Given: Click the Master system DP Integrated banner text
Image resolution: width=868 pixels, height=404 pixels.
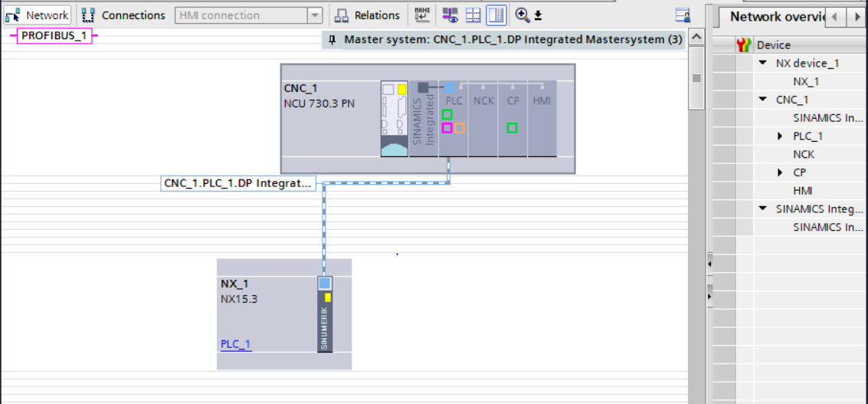Looking at the screenshot, I should pyautogui.click(x=513, y=40).
